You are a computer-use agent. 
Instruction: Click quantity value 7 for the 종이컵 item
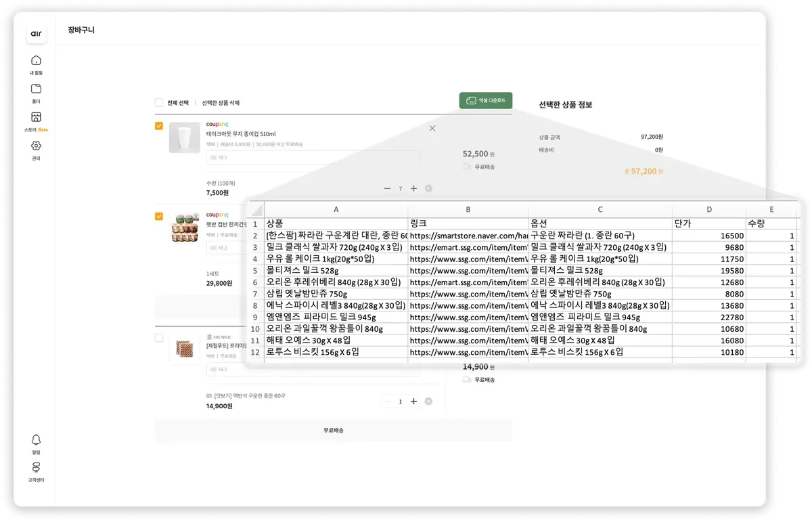[401, 189]
